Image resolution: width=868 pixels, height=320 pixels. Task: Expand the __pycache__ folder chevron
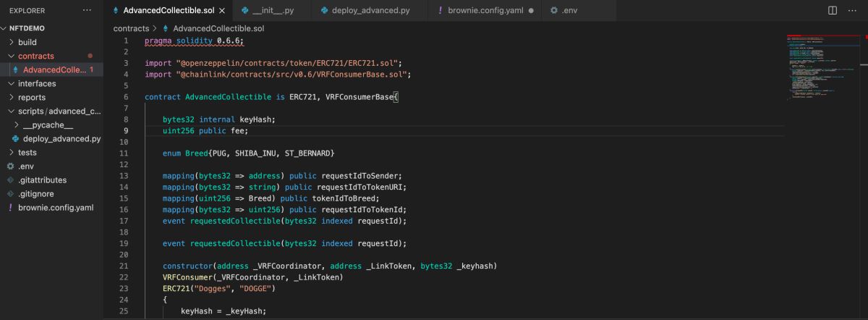[x=17, y=125]
